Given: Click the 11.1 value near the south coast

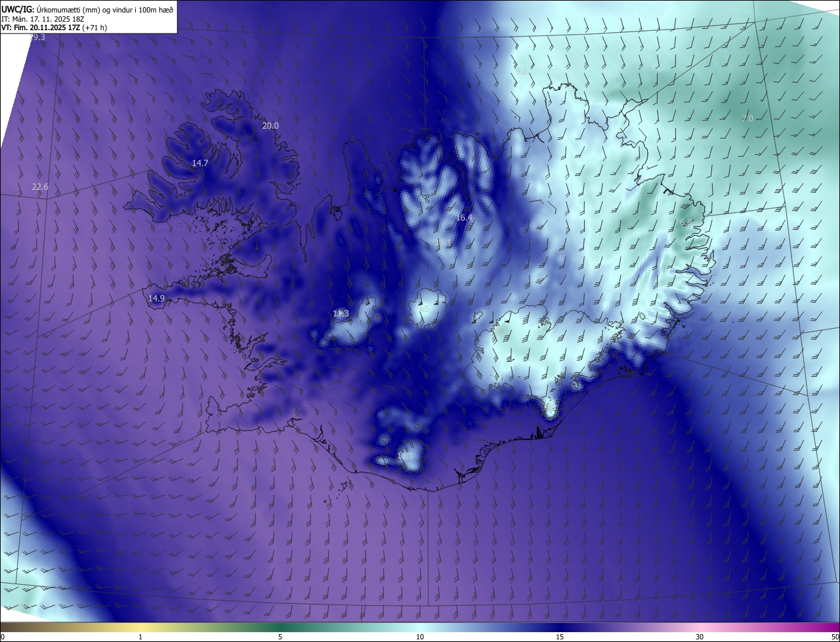Looking at the screenshot, I should (x=405, y=455).
